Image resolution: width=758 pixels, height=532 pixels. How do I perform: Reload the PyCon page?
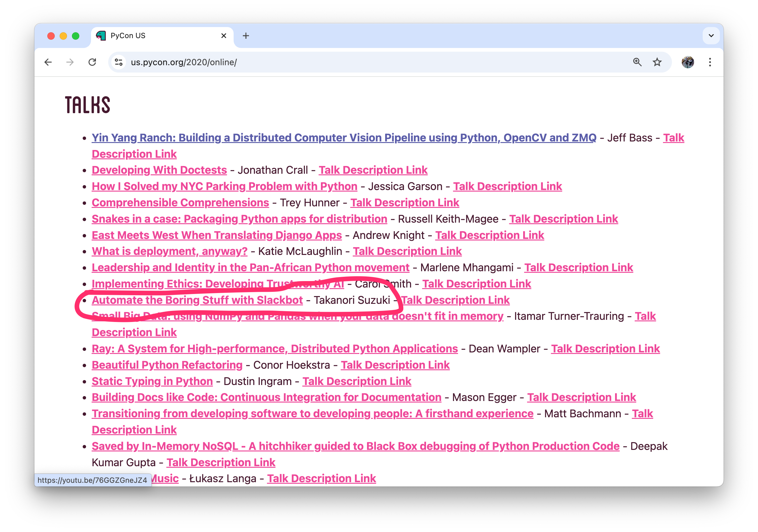point(93,62)
